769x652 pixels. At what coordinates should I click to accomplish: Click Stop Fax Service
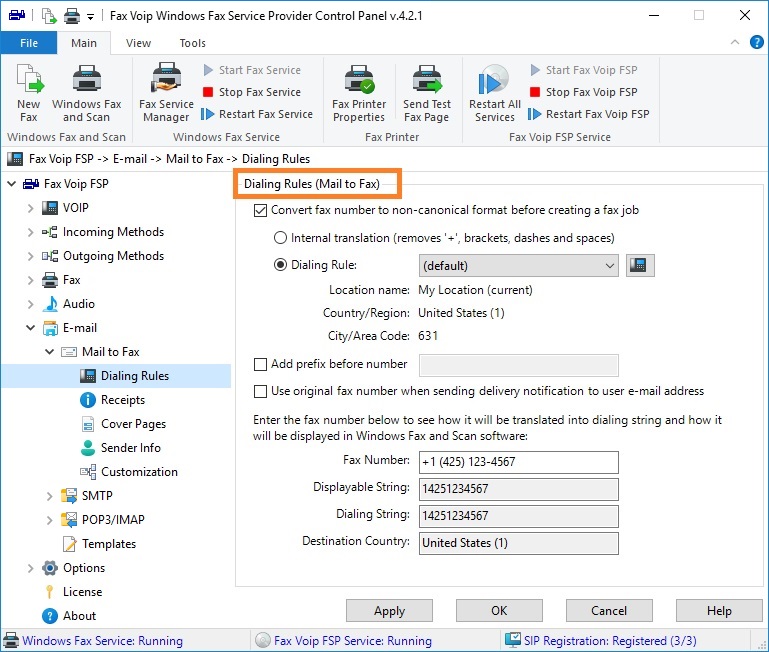pyautogui.click(x=252, y=92)
